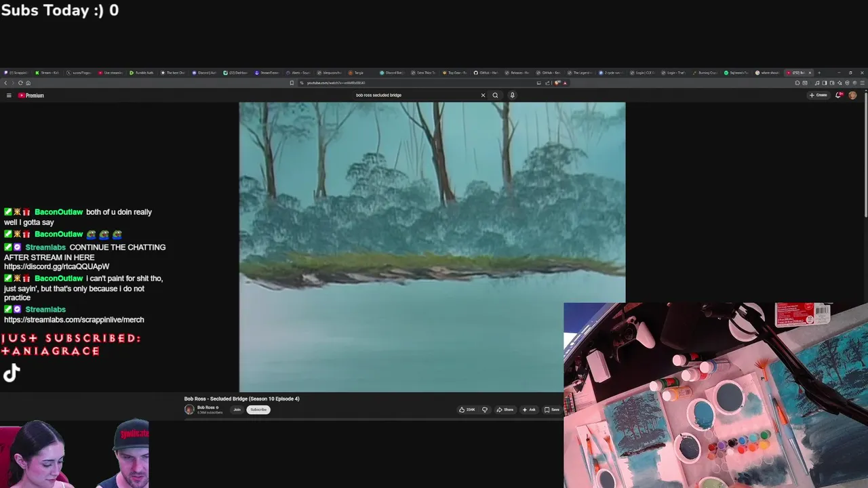Clear the YouTube search box text
The height and width of the screenshot is (488, 868).
point(483,95)
